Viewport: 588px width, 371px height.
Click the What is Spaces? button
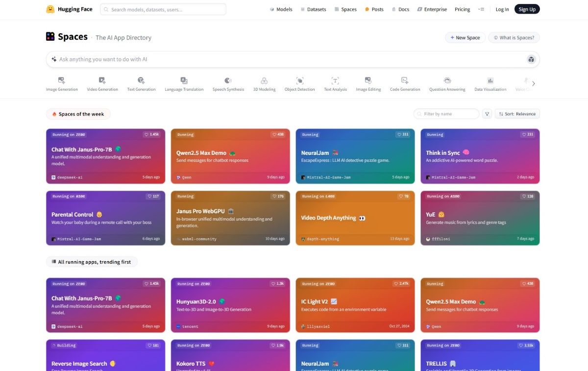point(514,38)
